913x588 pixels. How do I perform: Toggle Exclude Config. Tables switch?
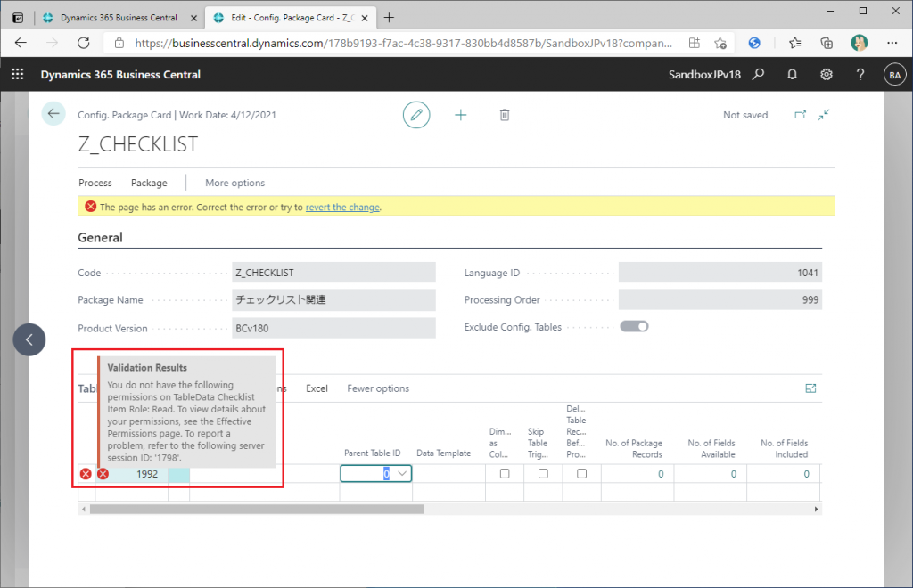point(634,326)
